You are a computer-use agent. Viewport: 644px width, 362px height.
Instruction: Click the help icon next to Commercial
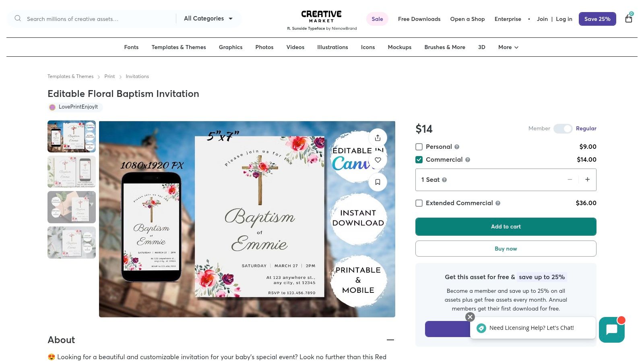pos(468,160)
